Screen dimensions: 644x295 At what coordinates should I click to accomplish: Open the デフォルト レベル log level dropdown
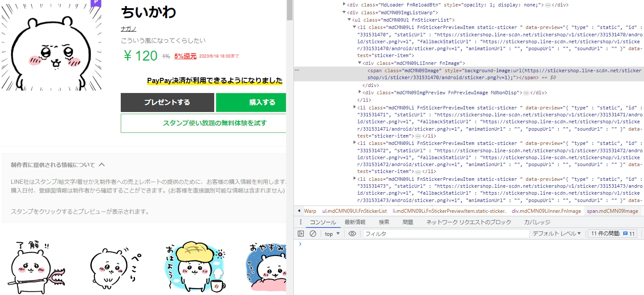[557, 234]
